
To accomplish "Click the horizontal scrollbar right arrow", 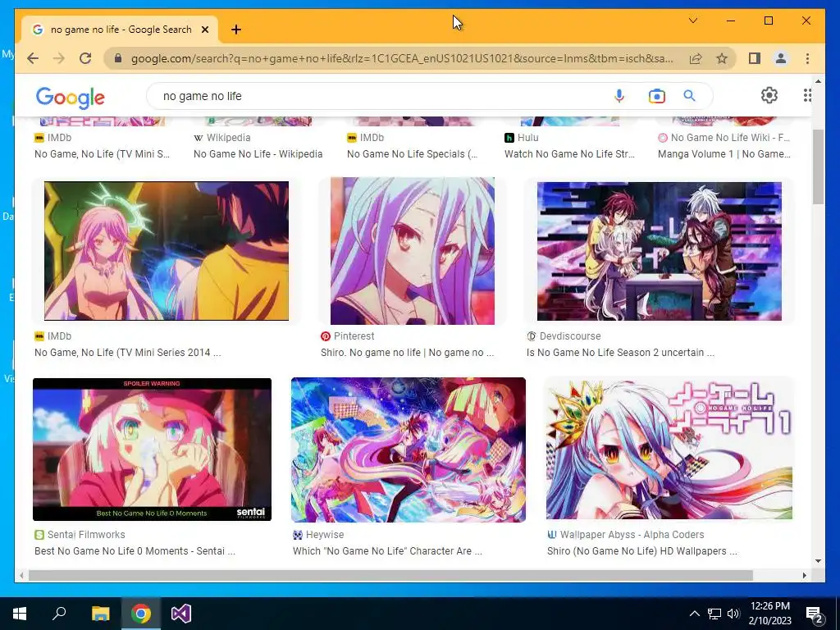I will [x=804, y=575].
